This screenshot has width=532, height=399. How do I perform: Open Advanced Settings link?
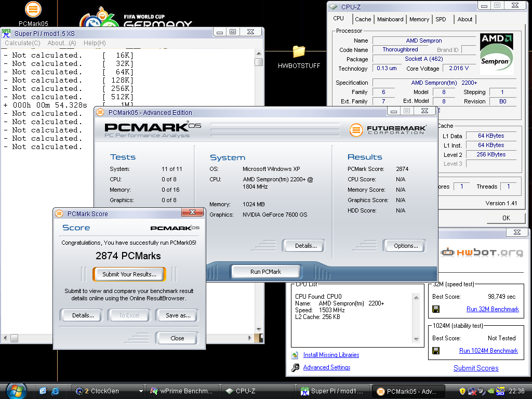(327, 367)
